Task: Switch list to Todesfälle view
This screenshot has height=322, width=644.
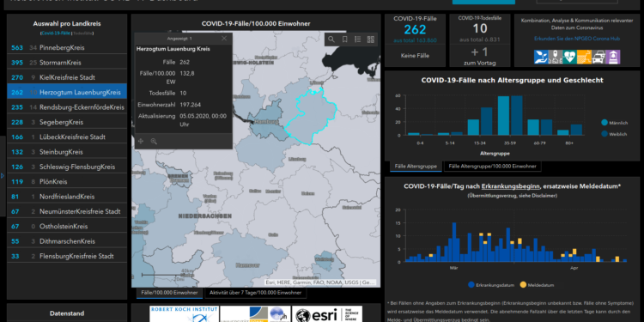Action: 83,33
